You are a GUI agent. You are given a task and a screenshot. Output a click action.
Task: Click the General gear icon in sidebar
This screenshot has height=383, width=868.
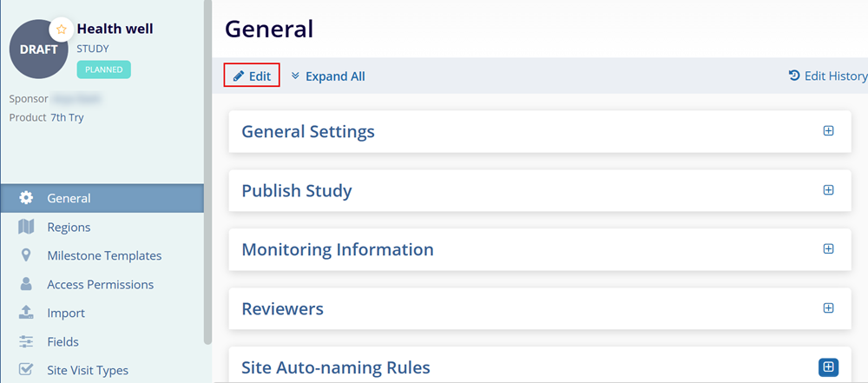click(x=26, y=198)
